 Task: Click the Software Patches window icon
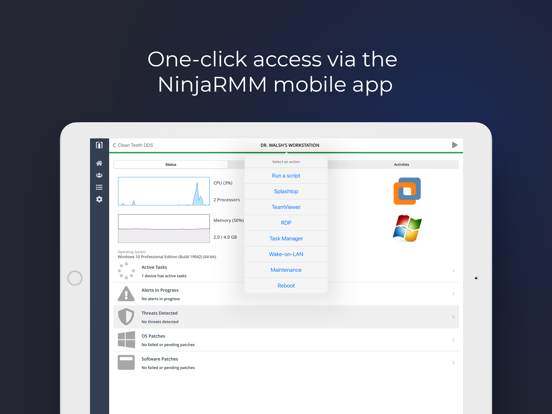tap(126, 362)
